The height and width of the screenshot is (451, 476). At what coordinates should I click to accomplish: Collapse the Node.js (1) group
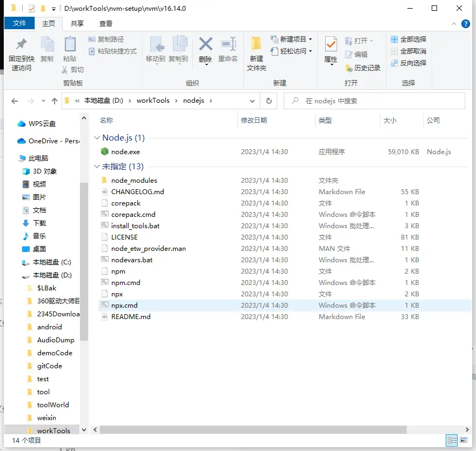[x=97, y=138]
